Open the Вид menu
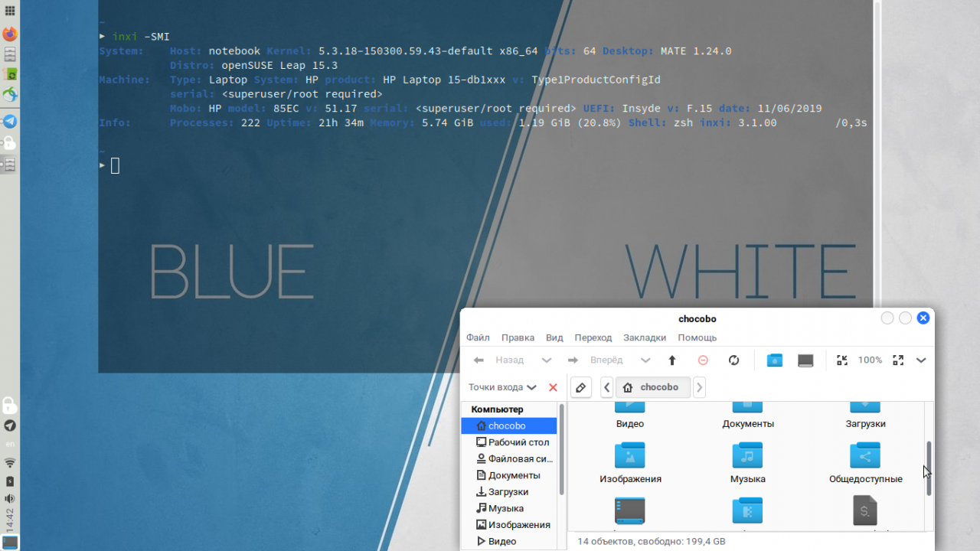Viewport: 980px width, 551px height. [x=554, y=337]
